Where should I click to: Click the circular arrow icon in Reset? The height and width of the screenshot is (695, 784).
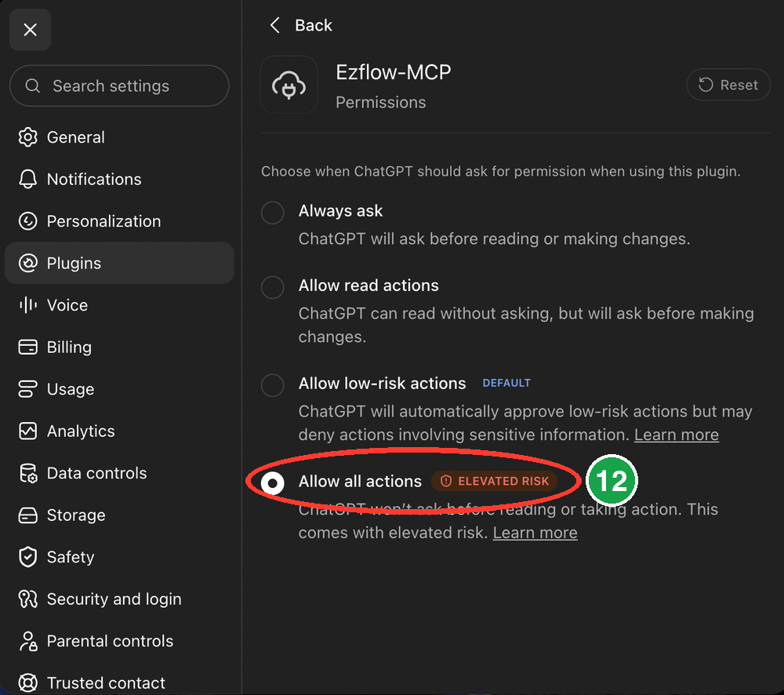click(706, 85)
